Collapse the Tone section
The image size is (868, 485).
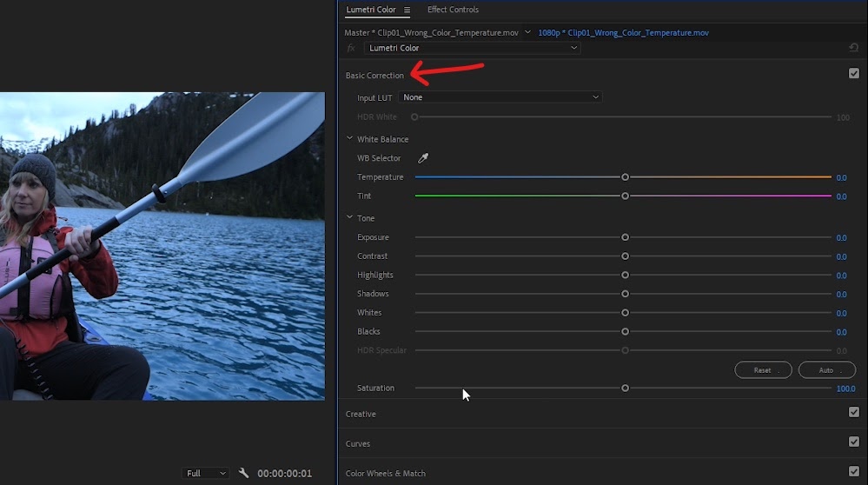[349, 217]
